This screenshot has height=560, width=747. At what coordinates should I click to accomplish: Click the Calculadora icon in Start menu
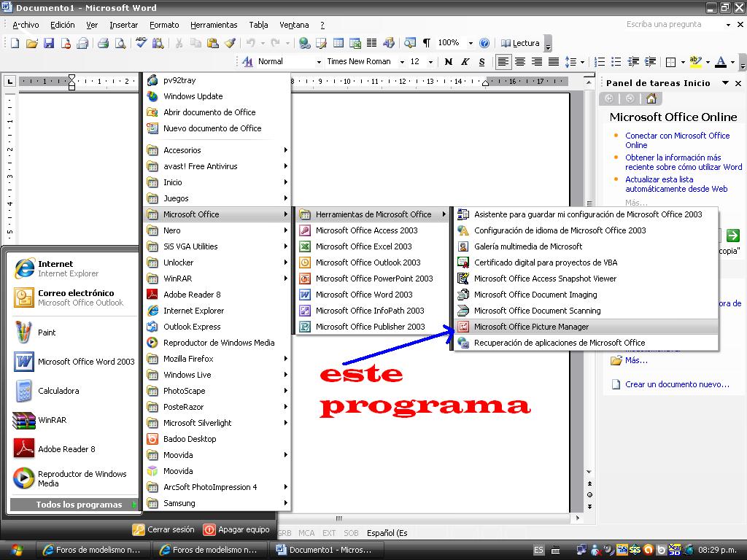click(x=24, y=391)
